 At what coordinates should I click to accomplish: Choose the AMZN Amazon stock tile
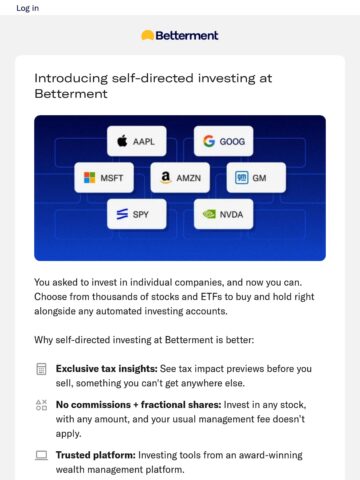click(180, 178)
